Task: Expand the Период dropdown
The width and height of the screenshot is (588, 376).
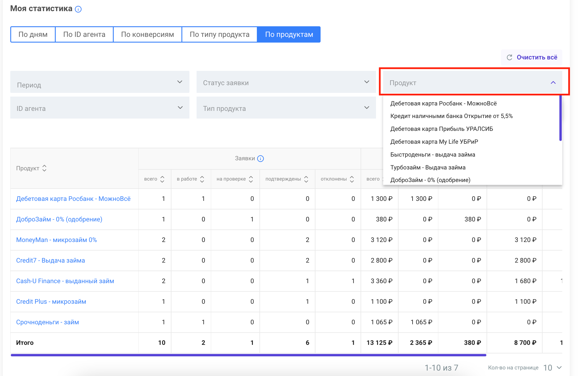Action: click(x=100, y=82)
